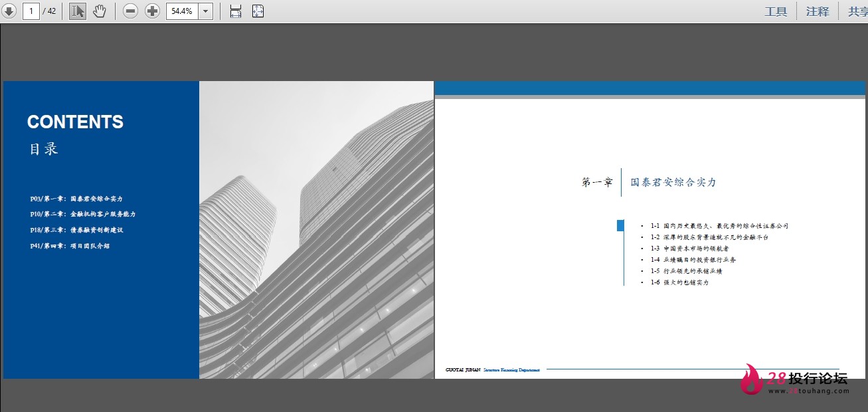Open the 工具 pane
868x412 pixels.
[776, 11]
